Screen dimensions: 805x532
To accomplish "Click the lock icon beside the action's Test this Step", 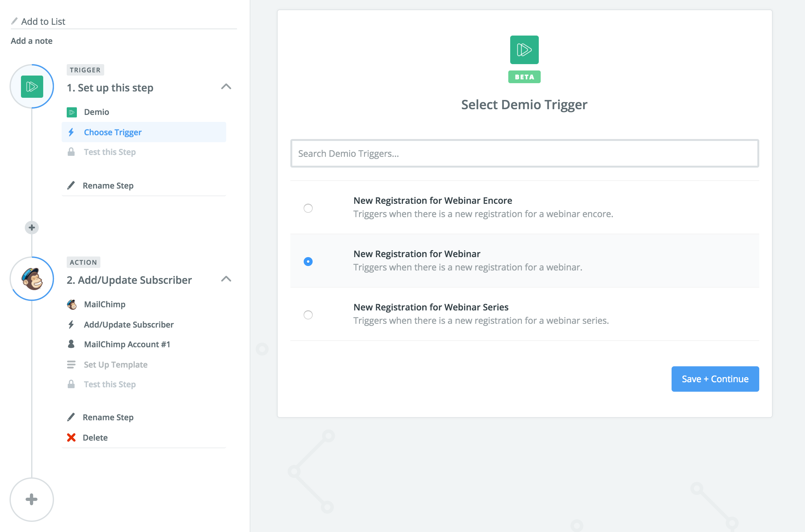I will (x=71, y=384).
